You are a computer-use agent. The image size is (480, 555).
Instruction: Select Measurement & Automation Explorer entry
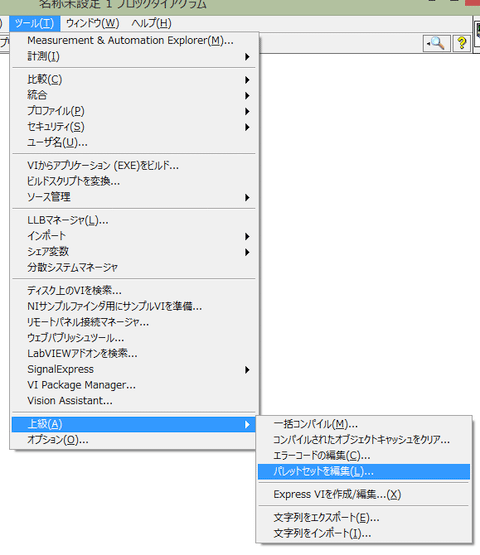pyautogui.click(x=134, y=41)
